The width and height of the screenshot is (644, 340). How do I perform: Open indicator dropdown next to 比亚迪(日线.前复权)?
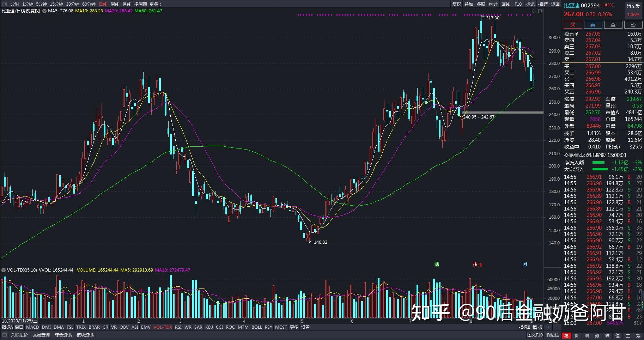click(44, 11)
